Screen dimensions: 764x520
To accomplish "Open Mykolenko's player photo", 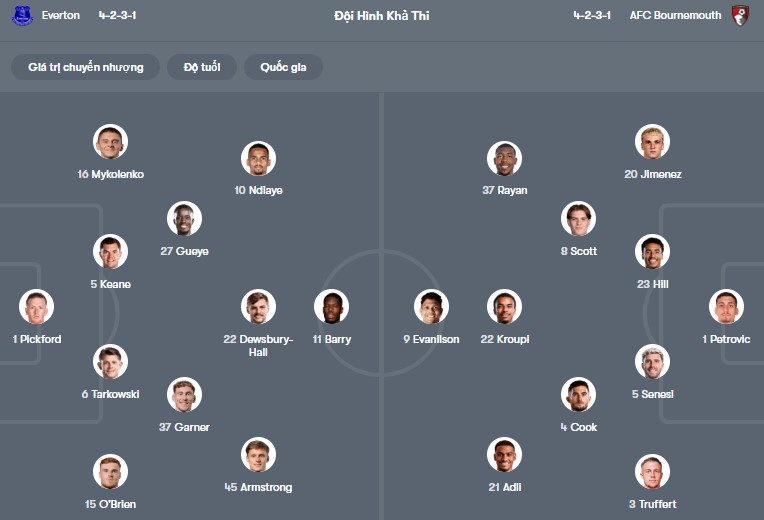I will pyautogui.click(x=110, y=142).
